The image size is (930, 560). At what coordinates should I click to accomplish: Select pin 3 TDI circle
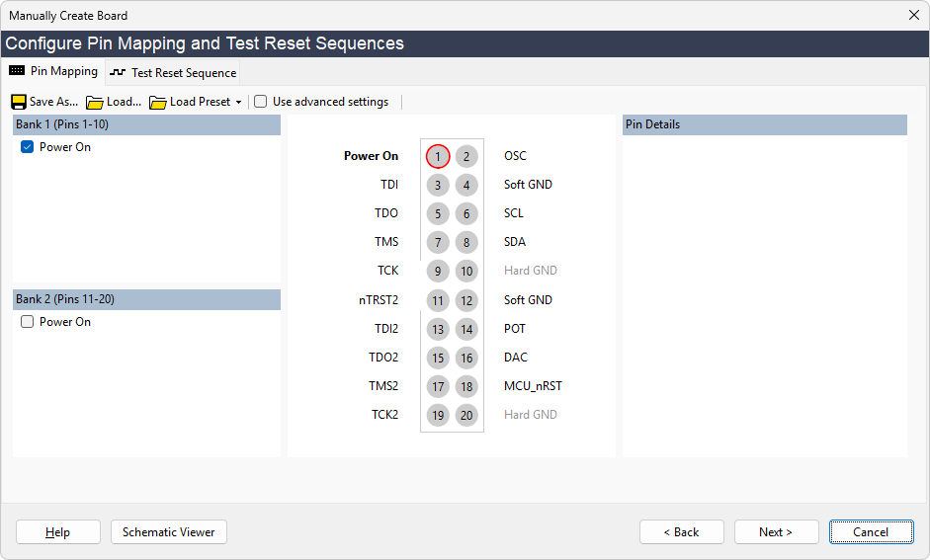point(438,185)
